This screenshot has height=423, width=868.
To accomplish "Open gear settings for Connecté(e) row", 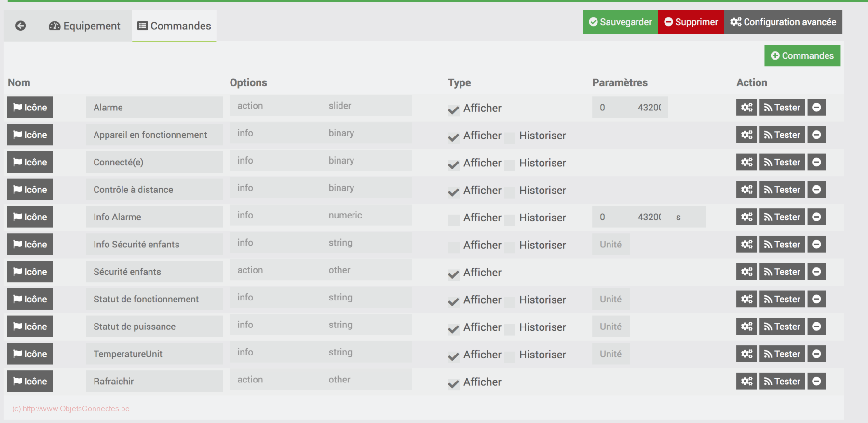I will pos(746,162).
